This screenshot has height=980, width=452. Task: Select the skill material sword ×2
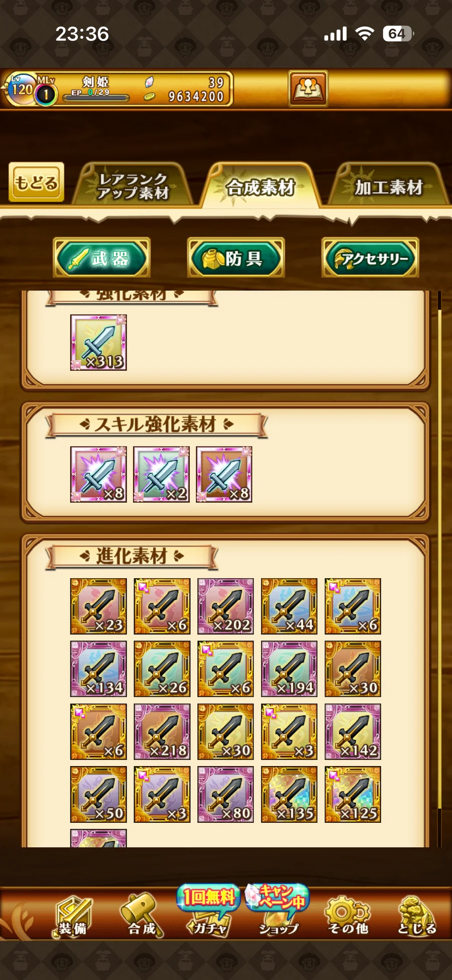pos(161,474)
